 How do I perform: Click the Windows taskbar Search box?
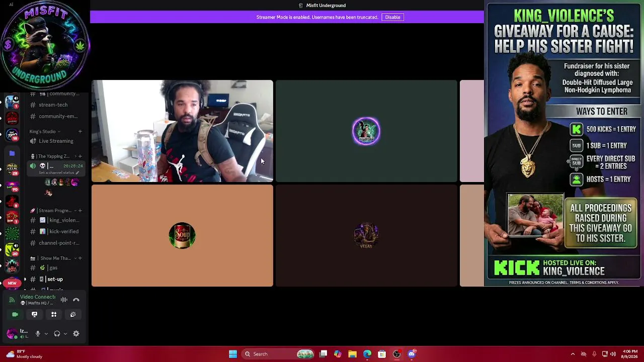[x=279, y=354]
